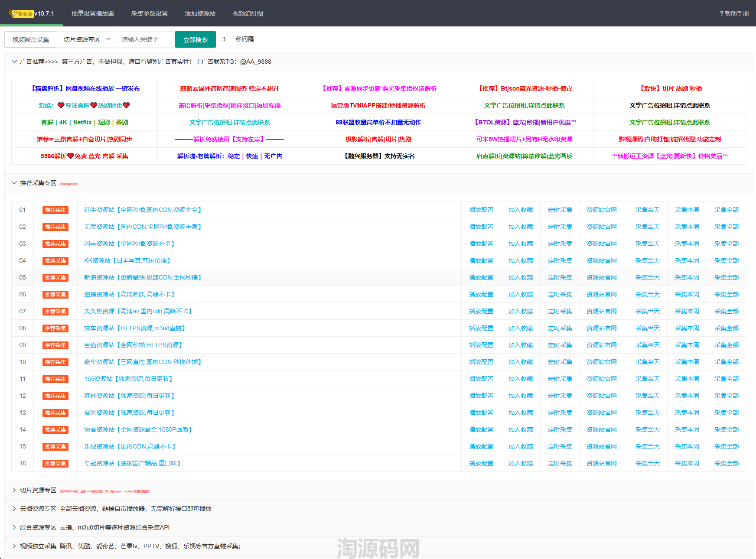The width and height of the screenshot is (756, 559).
Task: Open 批量设置播放器 menu
Action: [x=93, y=13]
